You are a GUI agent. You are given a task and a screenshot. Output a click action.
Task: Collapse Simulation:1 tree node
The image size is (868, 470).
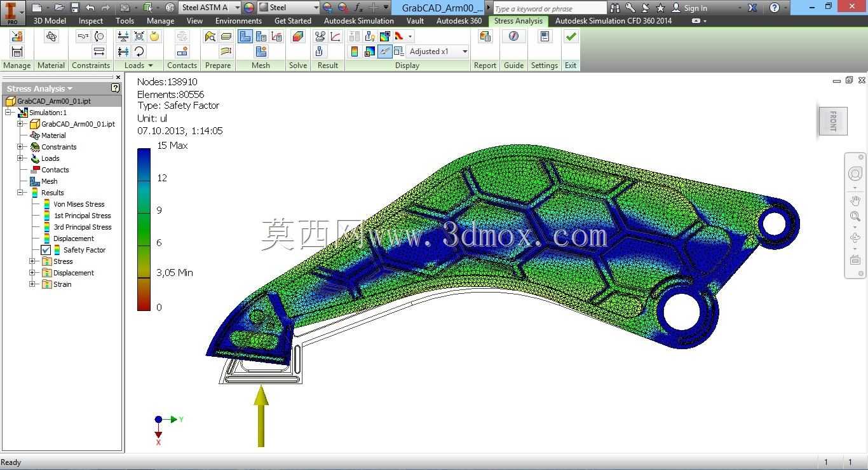point(10,113)
